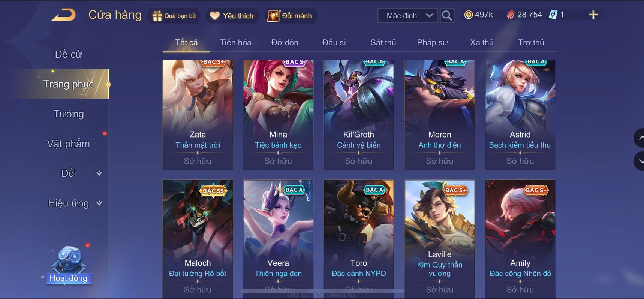Click the scroll-up arrow on right edge
The width and height of the screenshot is (644, 299).
pyautogui.click(x=639, y=138)
